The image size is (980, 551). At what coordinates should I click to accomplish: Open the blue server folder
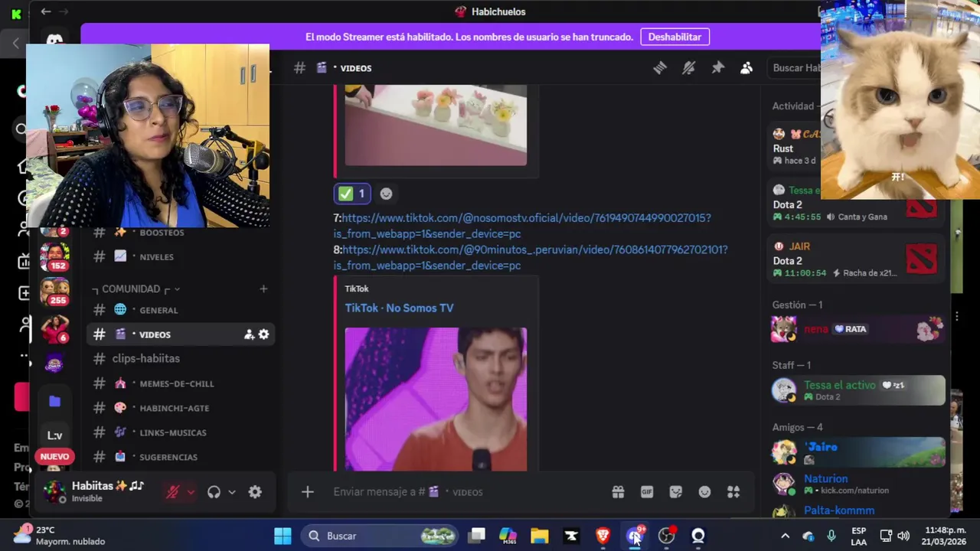point(55,401)
